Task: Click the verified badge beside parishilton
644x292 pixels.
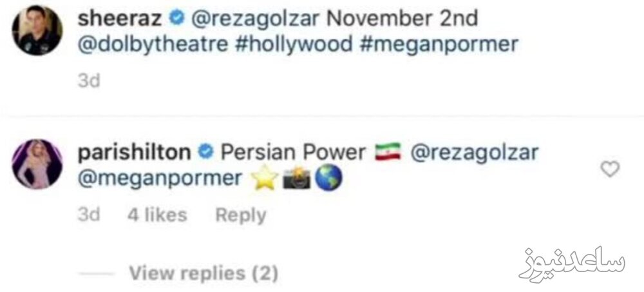Action: click(x=205, y=153)
